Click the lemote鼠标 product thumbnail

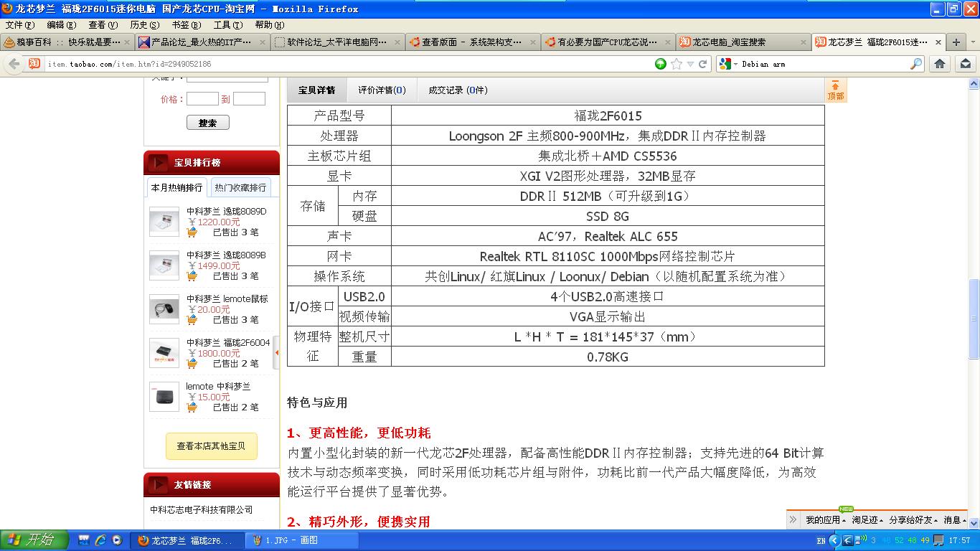click(164, 309)
